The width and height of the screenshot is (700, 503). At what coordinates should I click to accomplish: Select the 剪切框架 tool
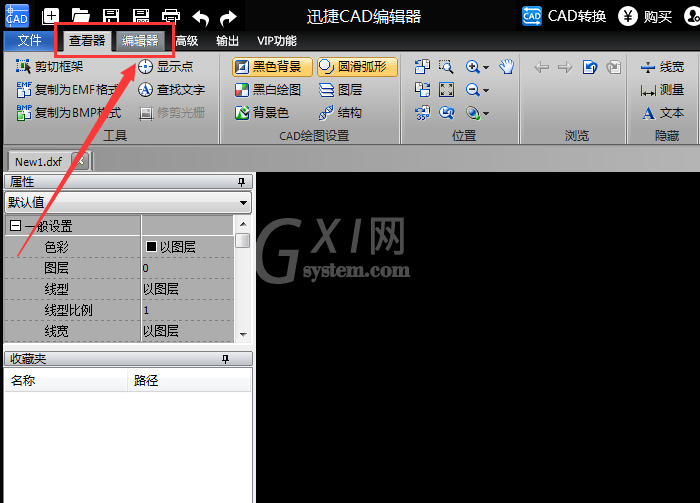(50, 67)
